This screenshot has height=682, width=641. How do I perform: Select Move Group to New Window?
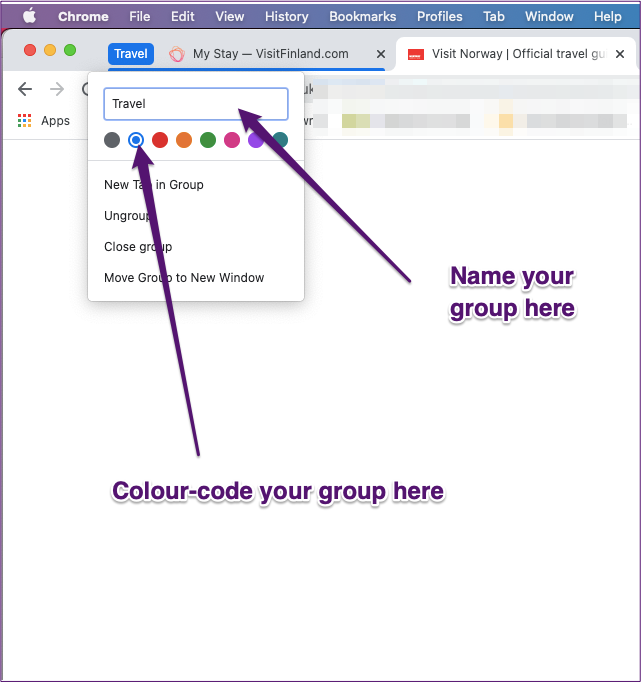click(x=196, y=277)
